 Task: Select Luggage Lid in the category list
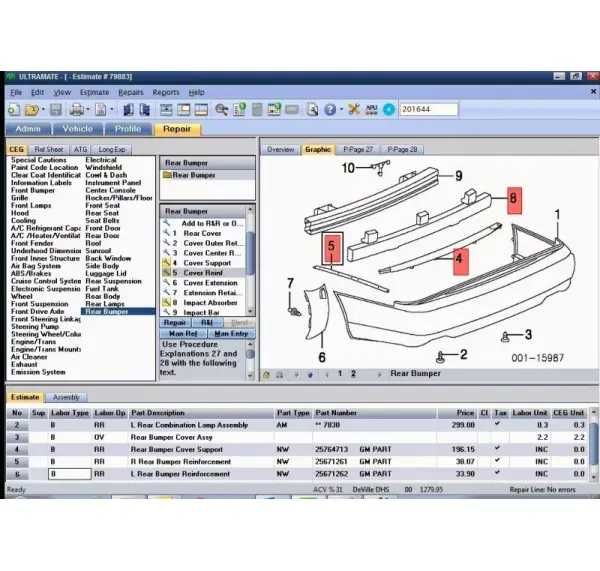[106, 274]
